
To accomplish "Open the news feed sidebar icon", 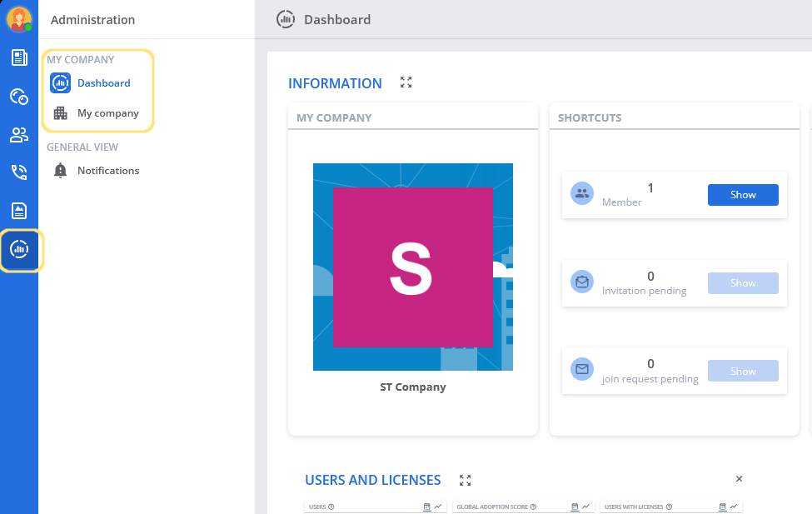I will [x=19, y=57].
